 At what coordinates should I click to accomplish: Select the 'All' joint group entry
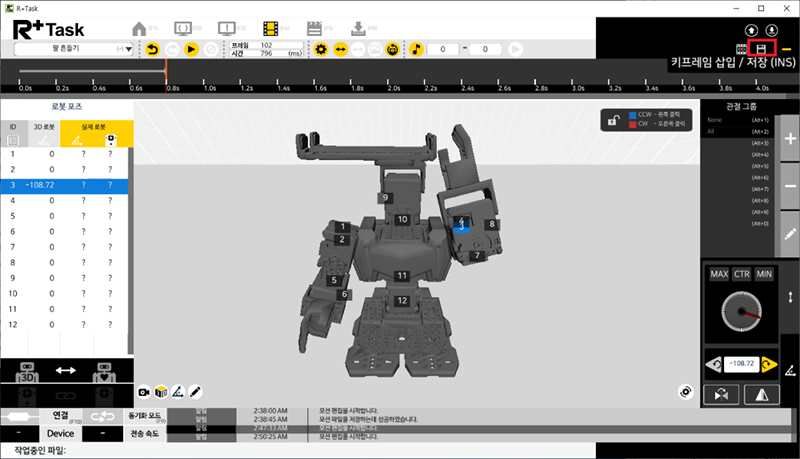[712, 132]
